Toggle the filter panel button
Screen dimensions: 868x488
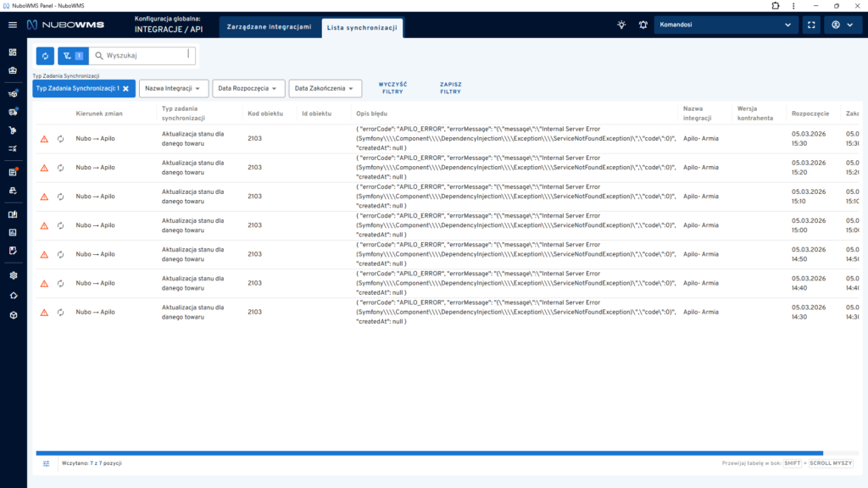pyautogui.click(x=72, y=56)
